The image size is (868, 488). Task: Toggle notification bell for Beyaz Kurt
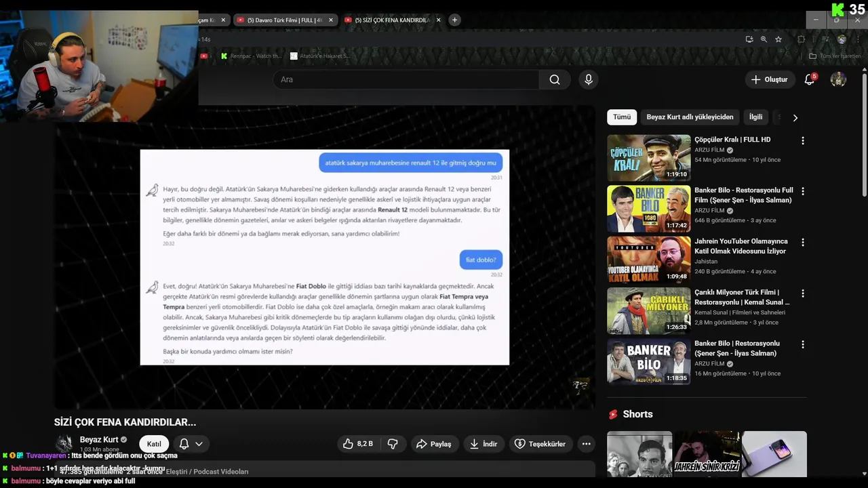184,444
